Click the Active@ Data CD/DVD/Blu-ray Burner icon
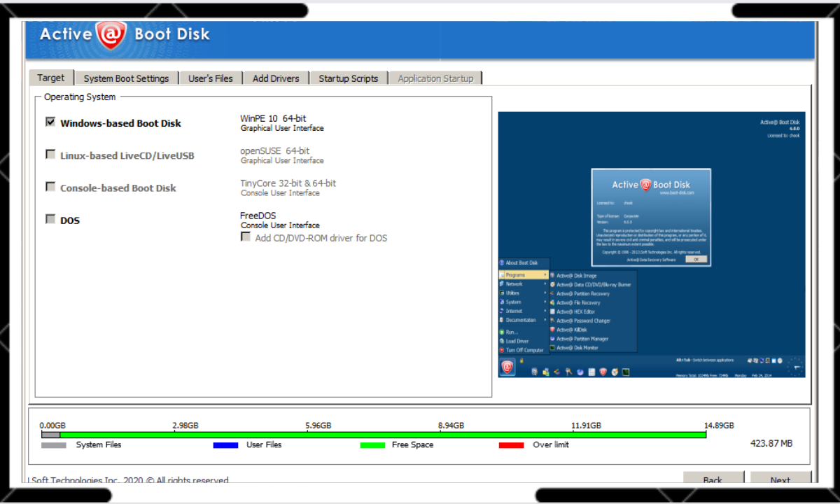Screen dimensions: 840x504 point(552,285)
